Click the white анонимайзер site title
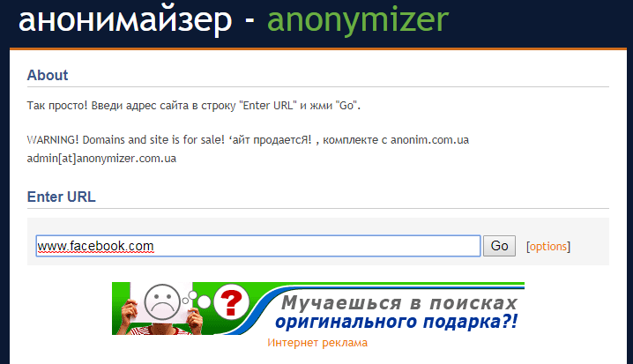 point(125,20)
